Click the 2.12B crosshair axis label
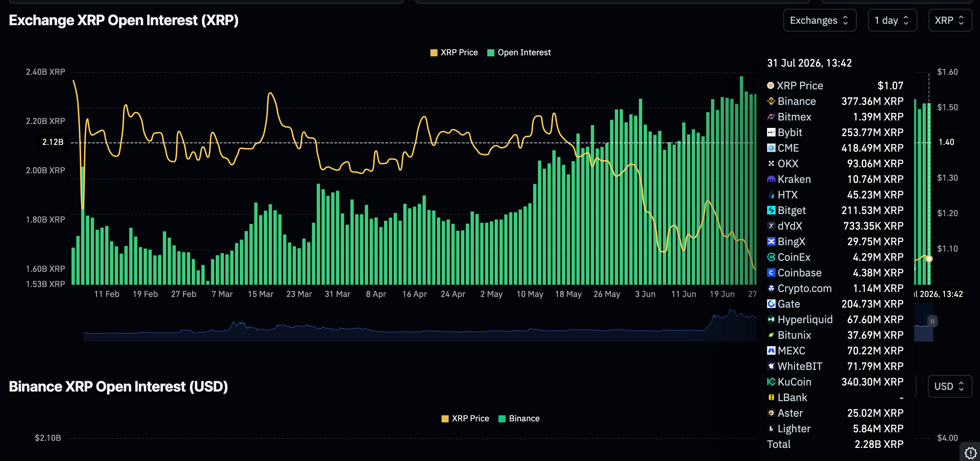980x461 pixels. point(53,142)
